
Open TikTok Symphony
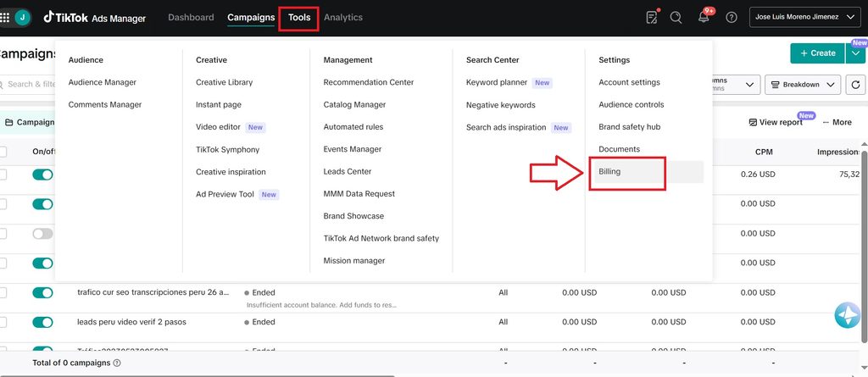tap(227, 149)
